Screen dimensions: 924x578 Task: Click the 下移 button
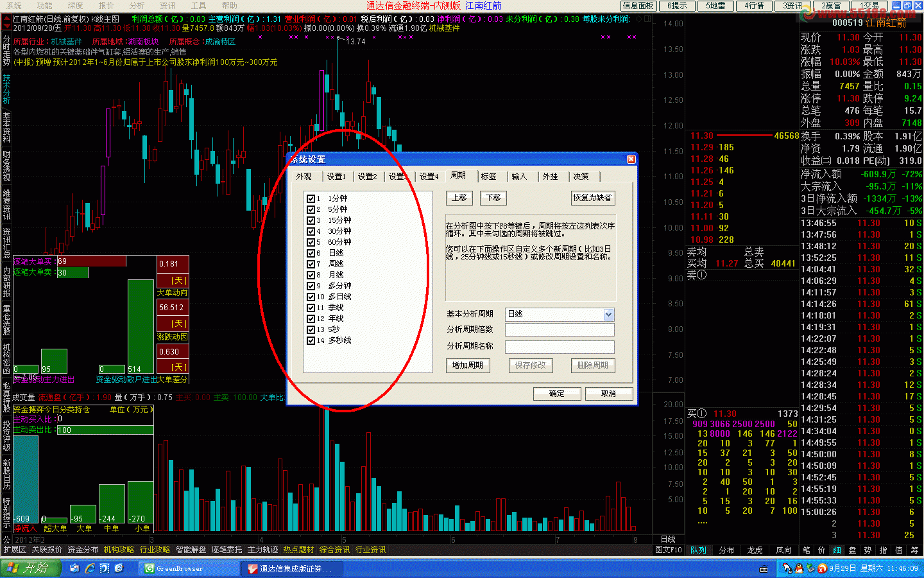click(493, 198)
